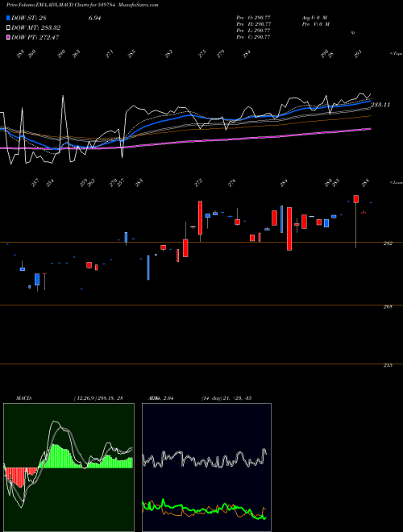This screenshot has height=532, width=403.
Task: Click the tall red candle touching the 282 line
Action: [x=289, y=229]
